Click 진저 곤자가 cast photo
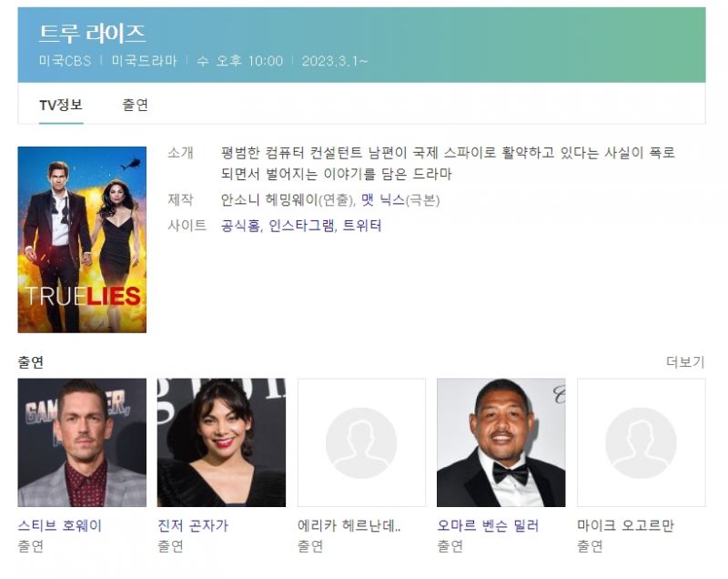This screenshot has height=579, width=728. [222, 442]
